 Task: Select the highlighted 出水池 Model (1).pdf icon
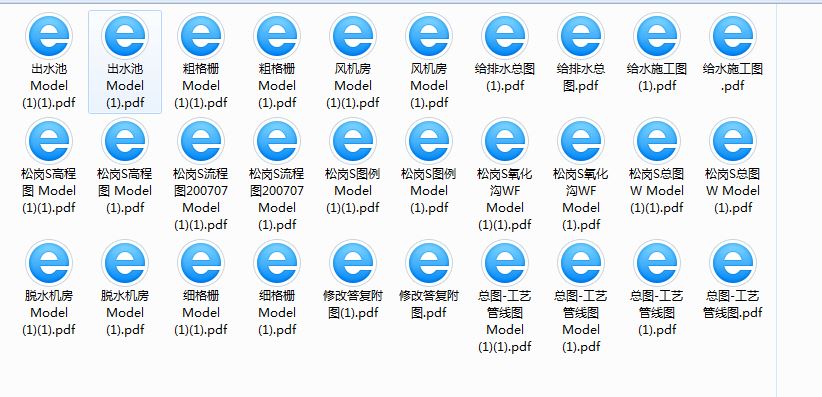[x=125, y=36]
